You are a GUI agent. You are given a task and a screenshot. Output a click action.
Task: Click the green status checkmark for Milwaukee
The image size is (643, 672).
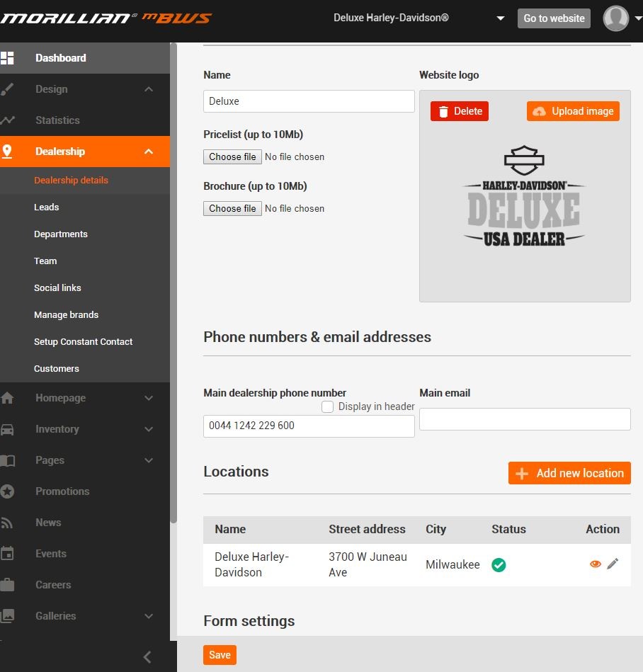tap(499, 565)
